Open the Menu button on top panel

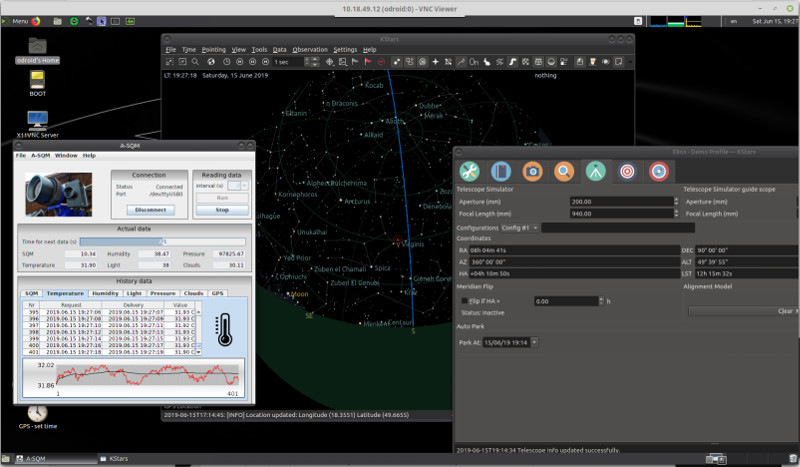pos(15,21)
